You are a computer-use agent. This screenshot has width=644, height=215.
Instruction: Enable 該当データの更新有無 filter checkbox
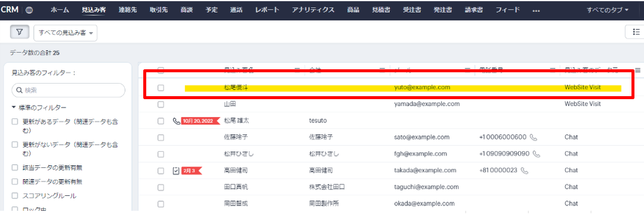15,168
